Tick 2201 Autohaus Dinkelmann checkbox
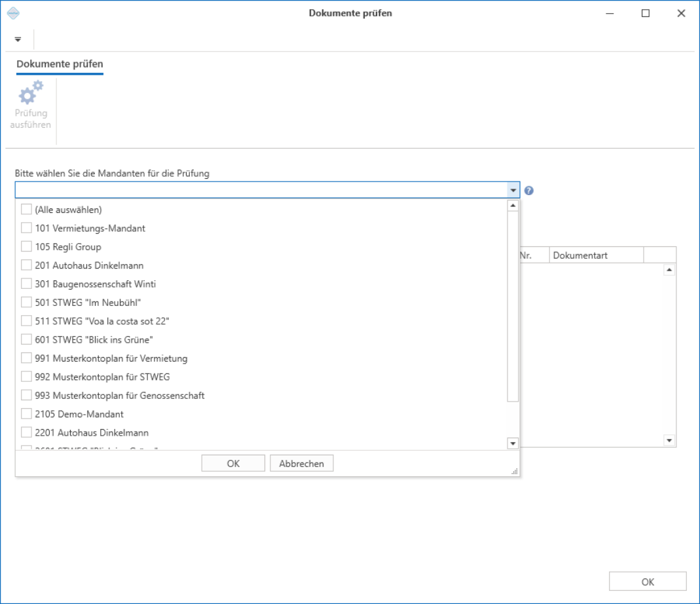700x604 pixels. (x=26, y=432)
